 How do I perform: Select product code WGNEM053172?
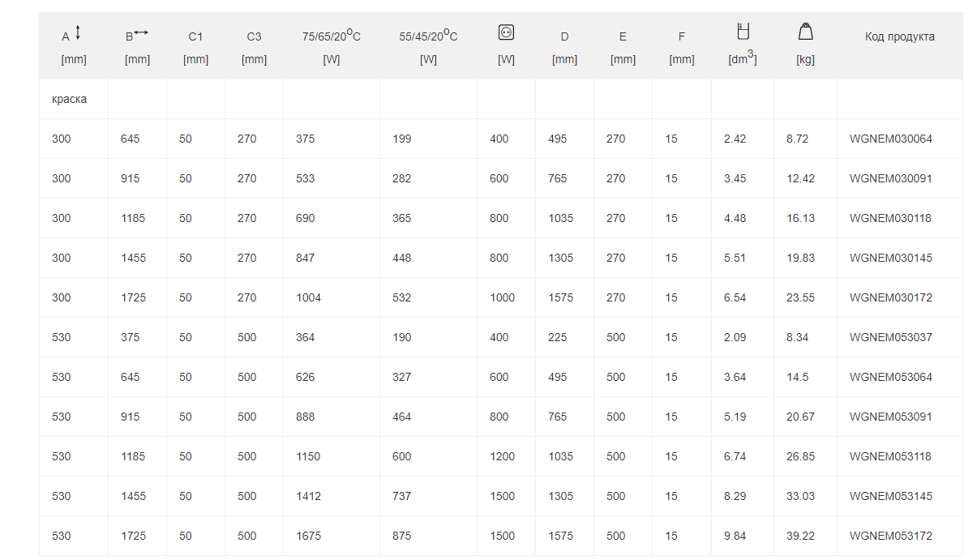click(x=891, y=536)
